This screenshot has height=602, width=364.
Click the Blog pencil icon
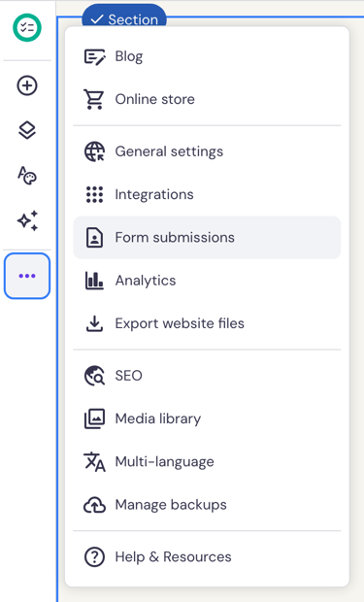point(94,57)
